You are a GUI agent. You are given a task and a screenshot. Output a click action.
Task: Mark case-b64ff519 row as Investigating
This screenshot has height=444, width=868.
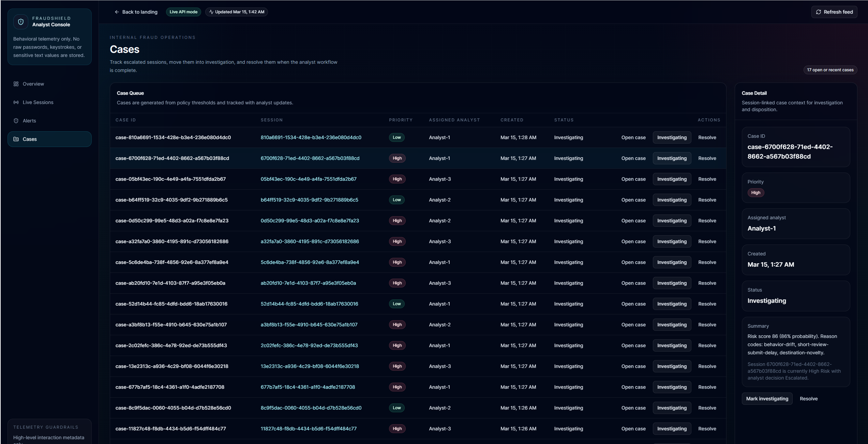(671, 200)
